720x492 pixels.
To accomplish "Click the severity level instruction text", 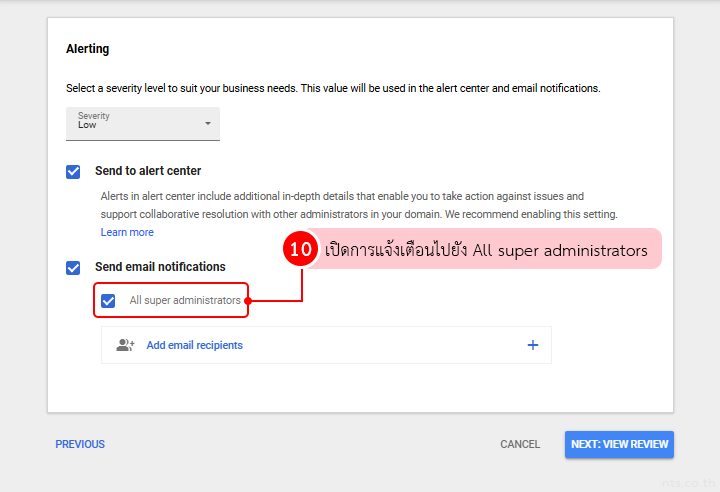I will 333,88.
